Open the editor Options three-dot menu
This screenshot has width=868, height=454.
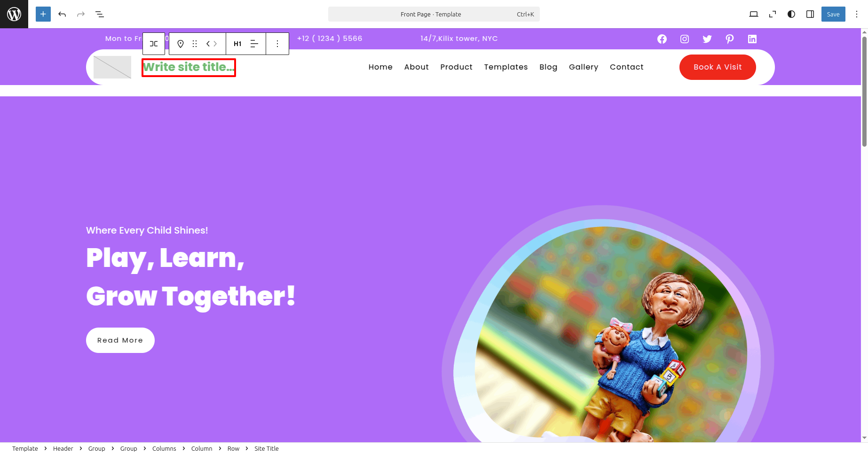[x=857, y=14]
